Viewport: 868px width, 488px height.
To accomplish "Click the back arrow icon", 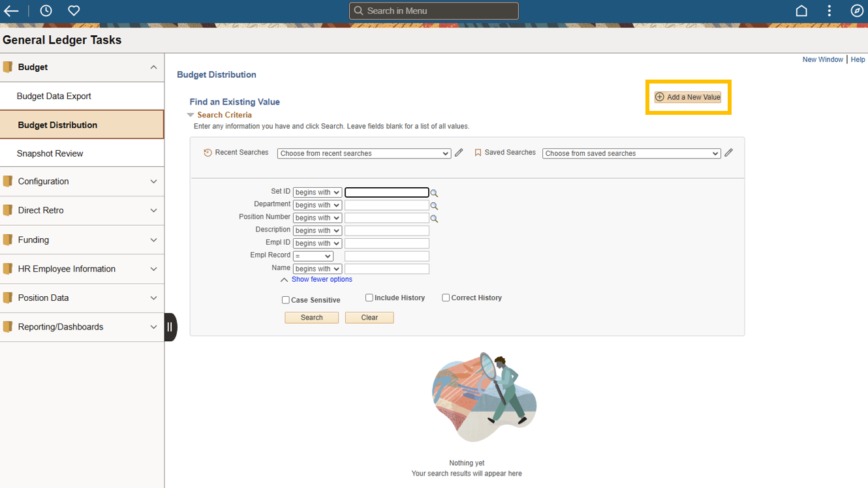I will tap(11, 11).
